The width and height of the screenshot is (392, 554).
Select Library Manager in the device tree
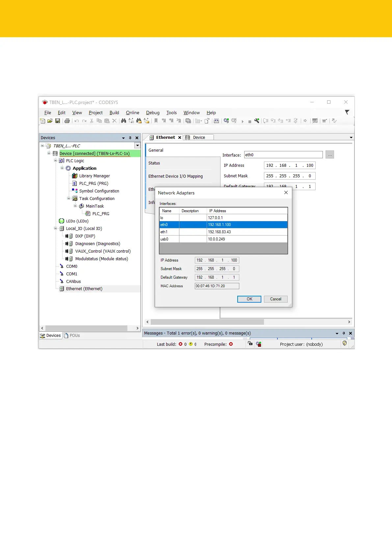(x=94, y=176)
